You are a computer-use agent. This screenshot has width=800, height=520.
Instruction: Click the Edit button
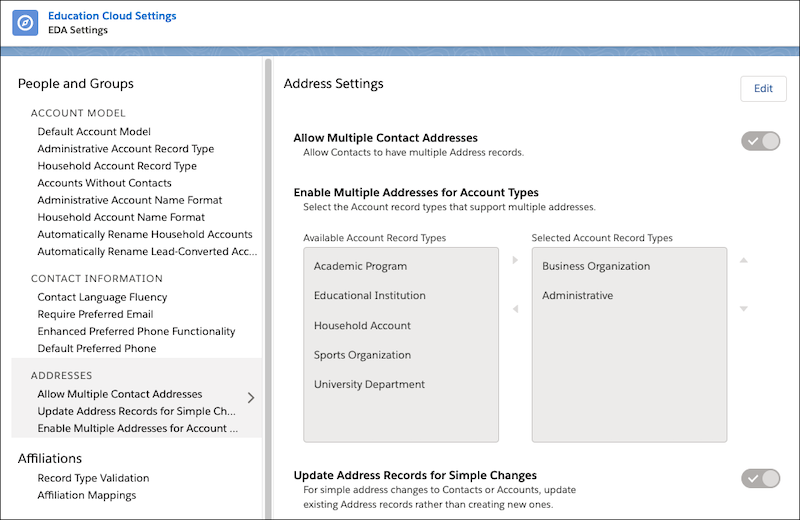pyautogui.click(x=763, y=89)
